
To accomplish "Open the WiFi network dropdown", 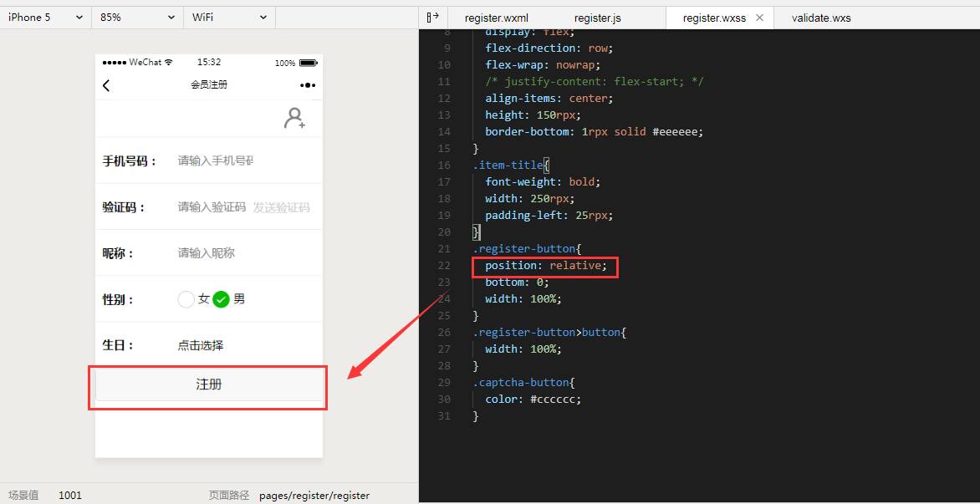I will pos(229,18).
